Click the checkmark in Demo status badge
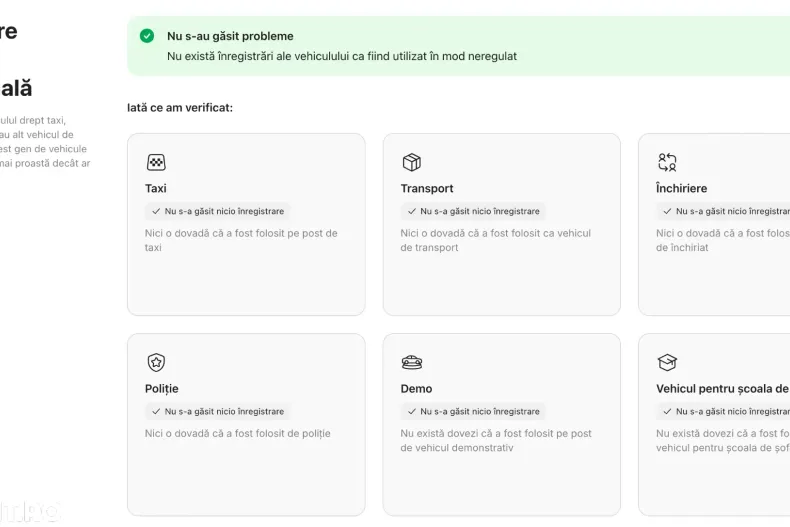Screen dimensions: 790x527 click(x=411, y=411)
